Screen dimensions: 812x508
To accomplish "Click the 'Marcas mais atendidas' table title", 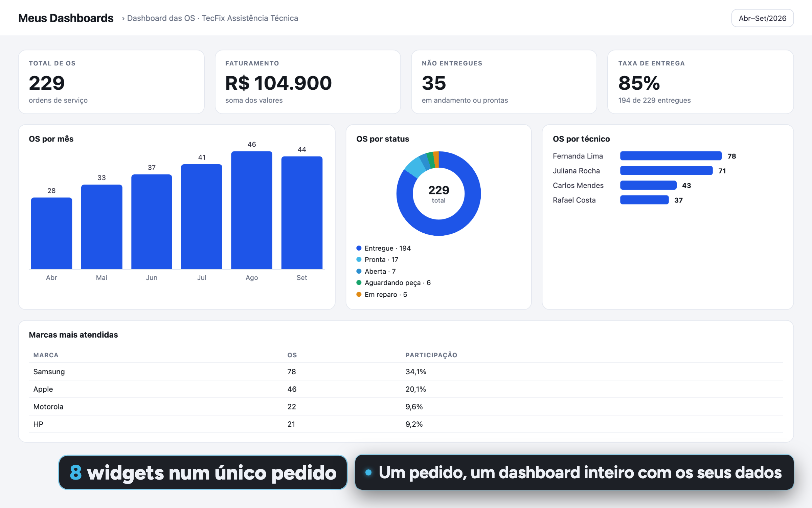I will (x=73, y=335).
